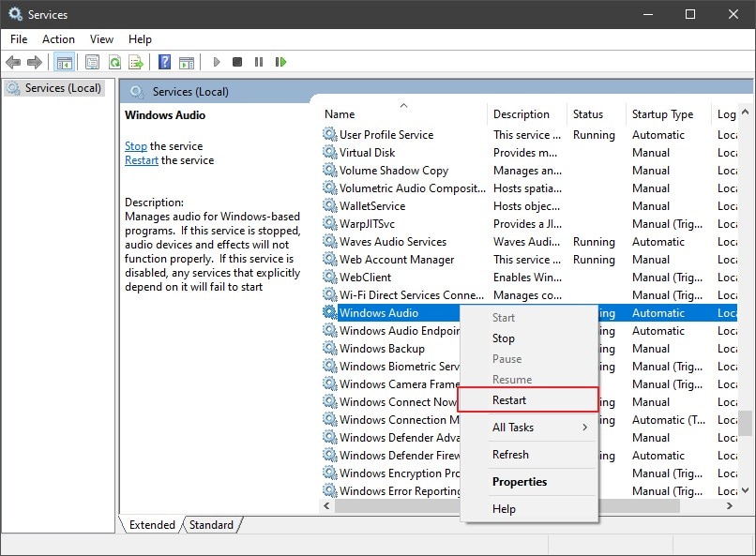Image resolution: width=756 pixels, height=556 pixels.
Task: Click gear icon beside Windows Error Reporting
Action: point(330,491)
